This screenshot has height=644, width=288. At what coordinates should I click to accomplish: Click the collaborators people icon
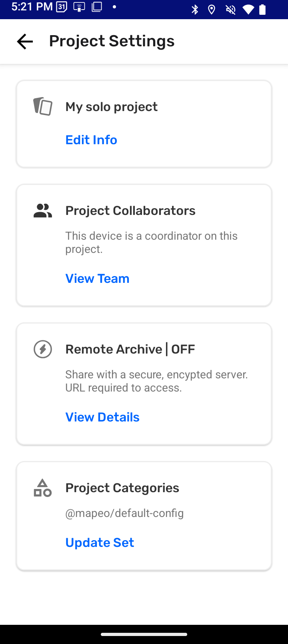[42, 211]
